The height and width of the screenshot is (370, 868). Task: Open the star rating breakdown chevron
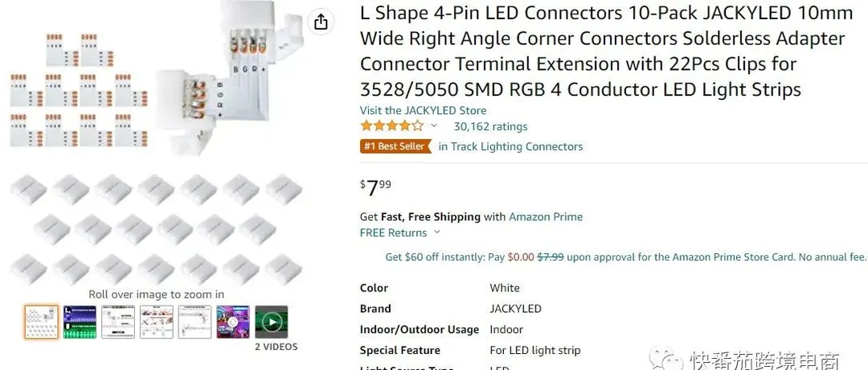click(434, 125)
